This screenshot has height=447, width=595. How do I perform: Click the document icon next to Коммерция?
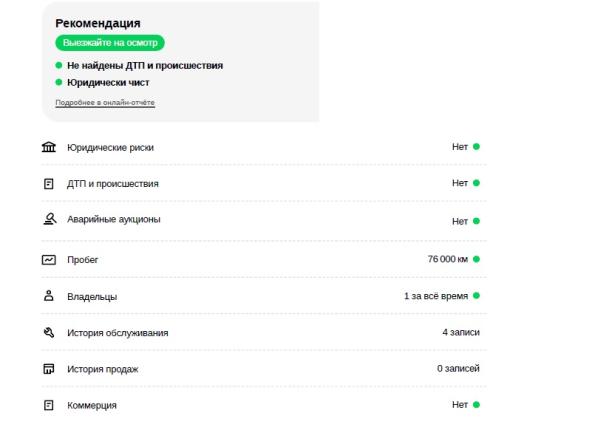point(49,405)
